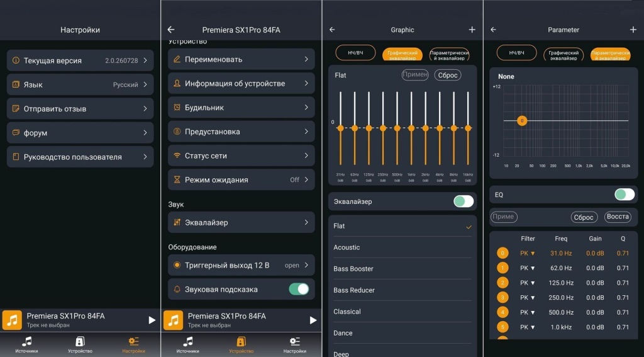Disable the EQ switch in Parameter
This screenshot has width=644, height=357.
pyautogui.click(x=625, y=195)
